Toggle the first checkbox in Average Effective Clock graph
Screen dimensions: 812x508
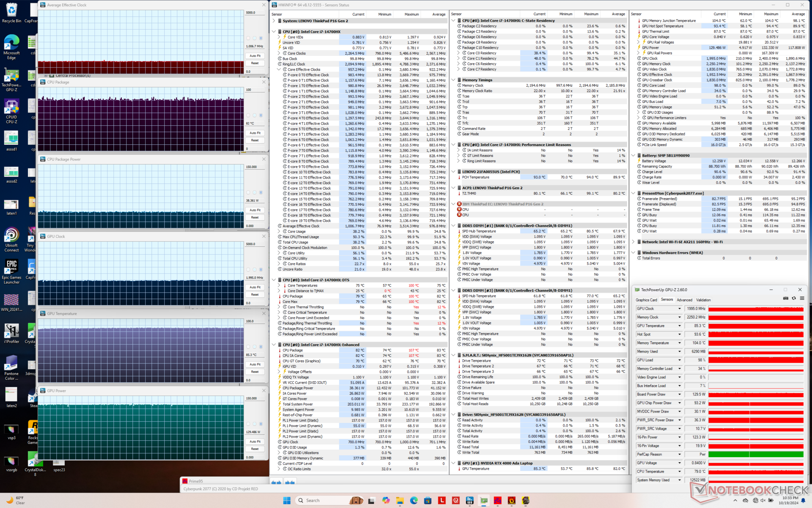(248, 38)
